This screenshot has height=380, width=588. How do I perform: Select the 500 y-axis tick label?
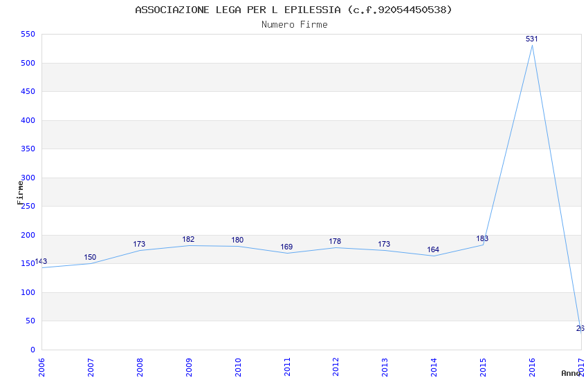pyautogui.click(x=28, y=63)
